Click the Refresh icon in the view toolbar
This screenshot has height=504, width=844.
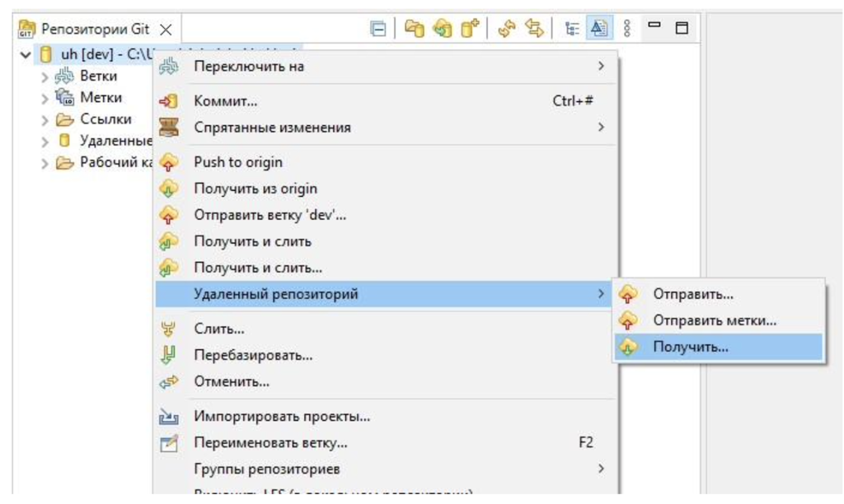506,26
